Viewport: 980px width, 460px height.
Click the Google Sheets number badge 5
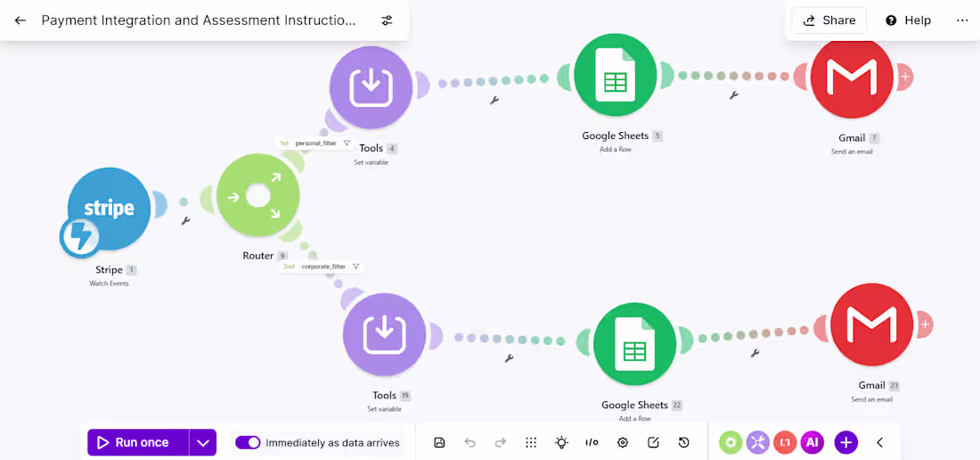(657, 136)
